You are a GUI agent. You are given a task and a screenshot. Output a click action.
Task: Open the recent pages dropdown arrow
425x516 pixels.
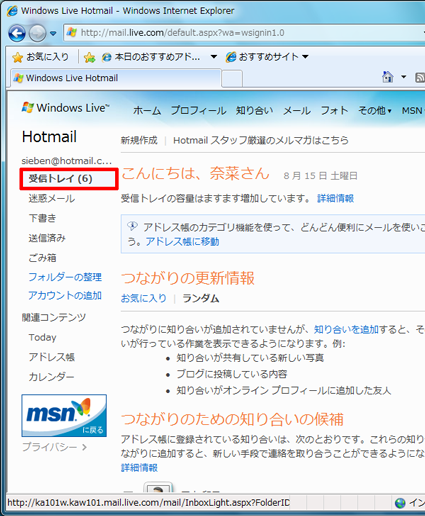tap(53, 33)
